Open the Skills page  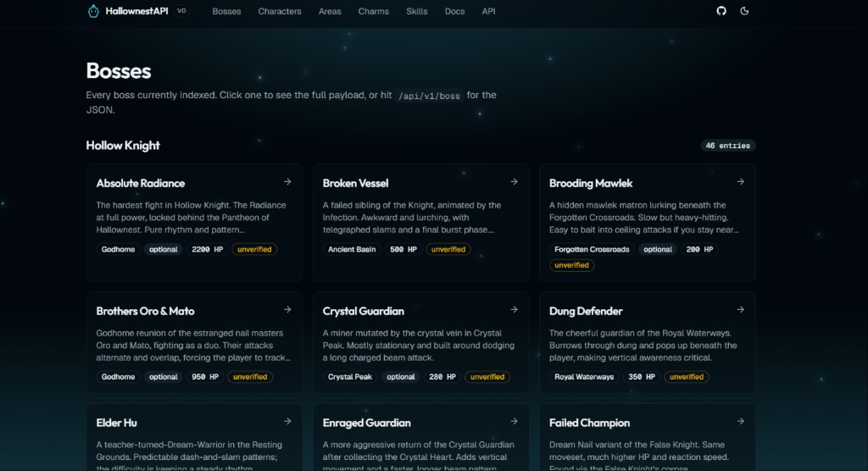(416, 11)
